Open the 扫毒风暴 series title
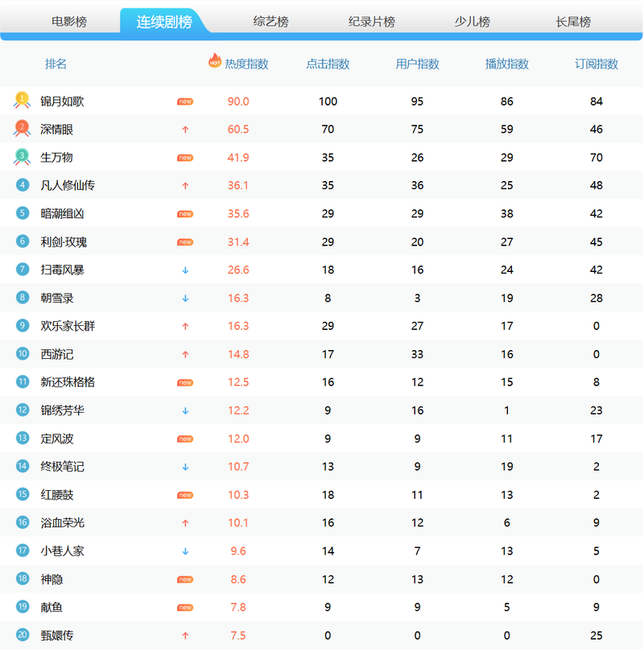This screenshot has height=651, width=644. pos(62,270)
